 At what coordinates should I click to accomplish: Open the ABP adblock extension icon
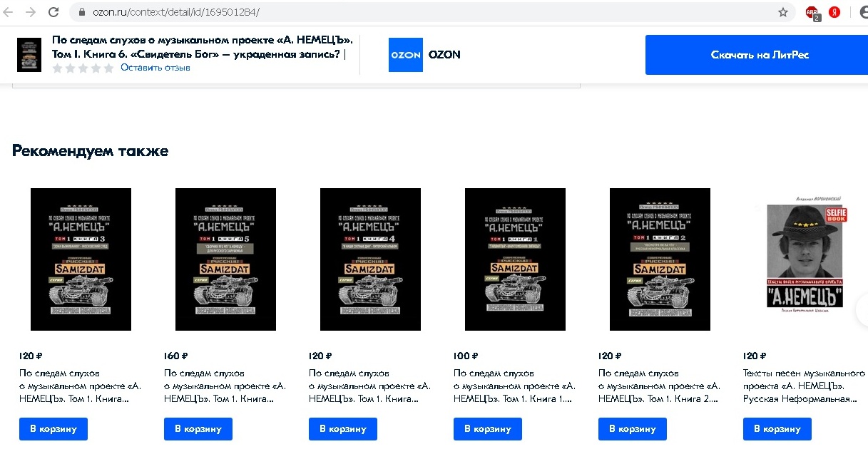tap(812, 13)
